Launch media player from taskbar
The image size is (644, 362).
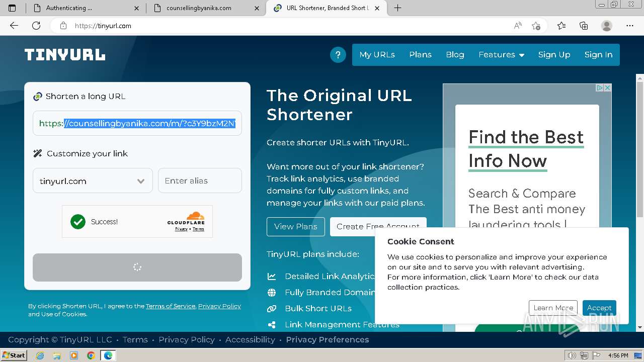tap(74, 355)
